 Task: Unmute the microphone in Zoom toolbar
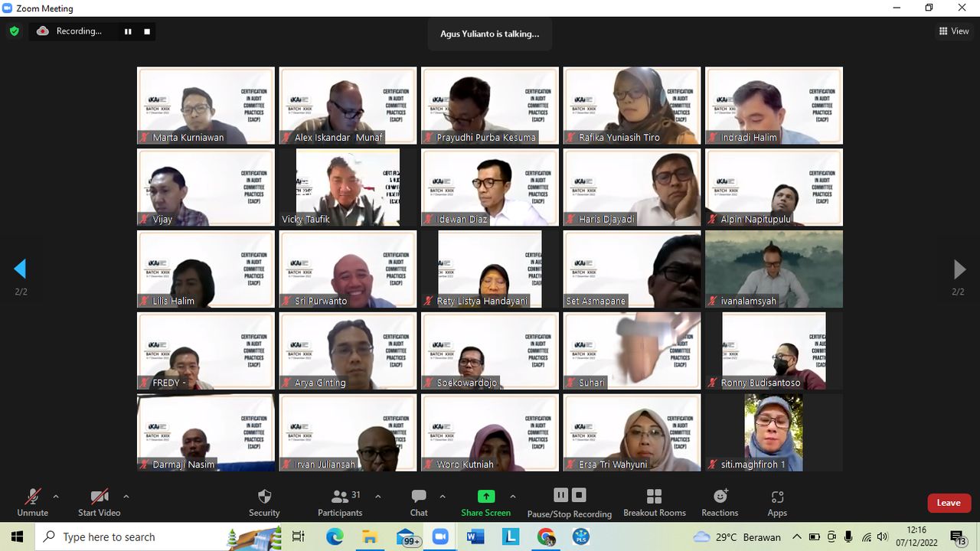point(32,503)
